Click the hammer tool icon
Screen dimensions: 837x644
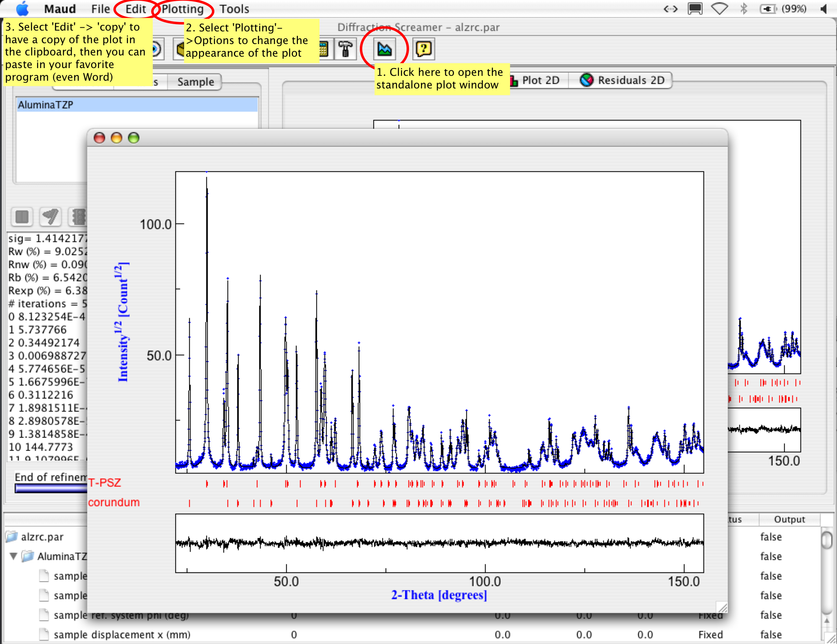tap(346, 49)
